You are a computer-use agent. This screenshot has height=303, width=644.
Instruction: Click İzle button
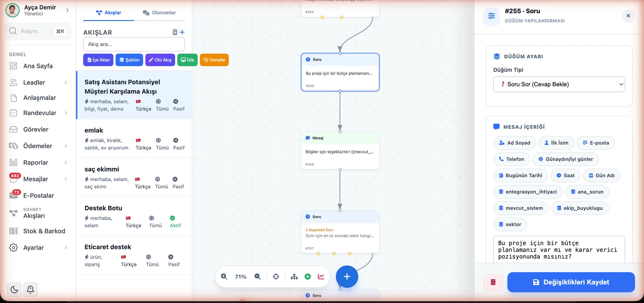coord(187,60)
